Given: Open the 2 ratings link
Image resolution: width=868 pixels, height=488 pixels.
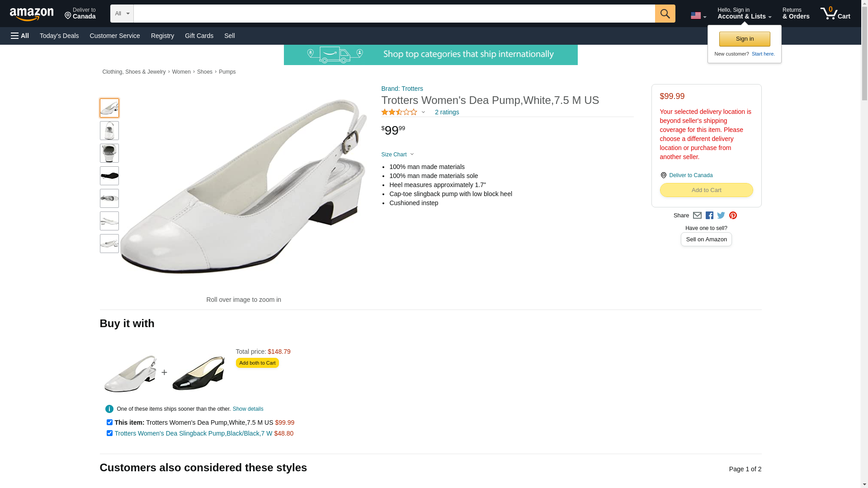Looking at the screenshot, I should [x=447, y=112].
